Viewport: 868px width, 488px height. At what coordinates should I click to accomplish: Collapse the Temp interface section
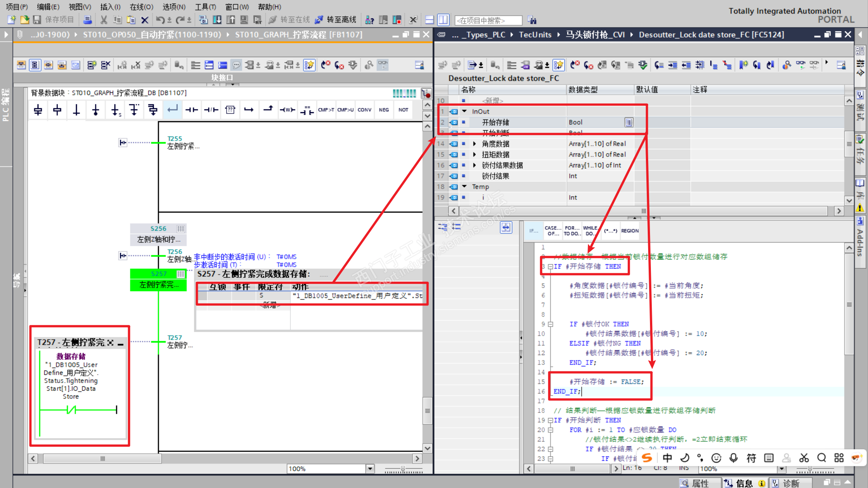465,186
